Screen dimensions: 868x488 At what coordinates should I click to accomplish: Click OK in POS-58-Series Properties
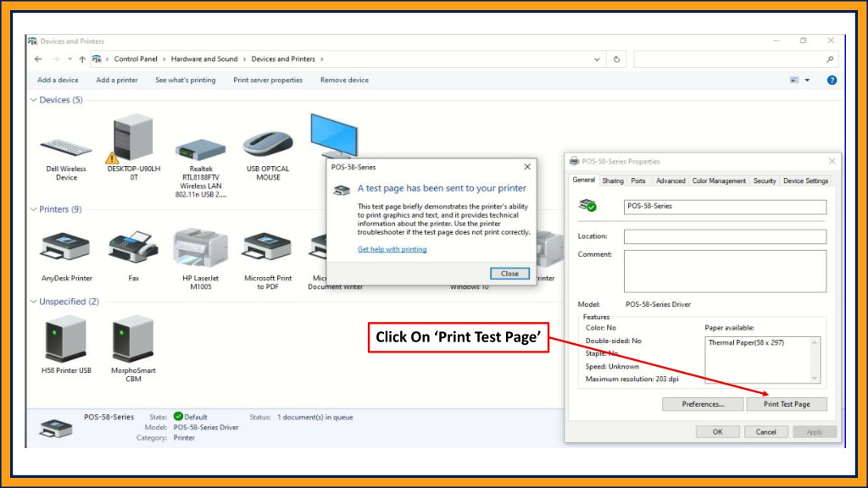click(717, 432)
